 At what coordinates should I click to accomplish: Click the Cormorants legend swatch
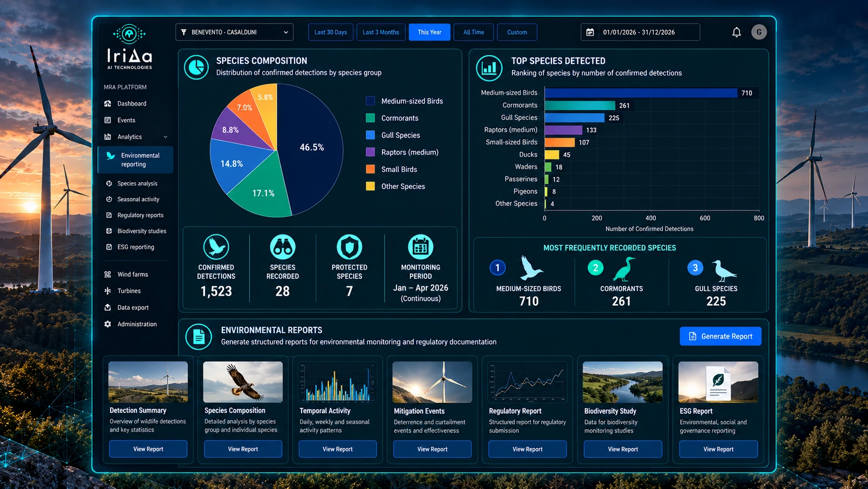pos(370,118)
